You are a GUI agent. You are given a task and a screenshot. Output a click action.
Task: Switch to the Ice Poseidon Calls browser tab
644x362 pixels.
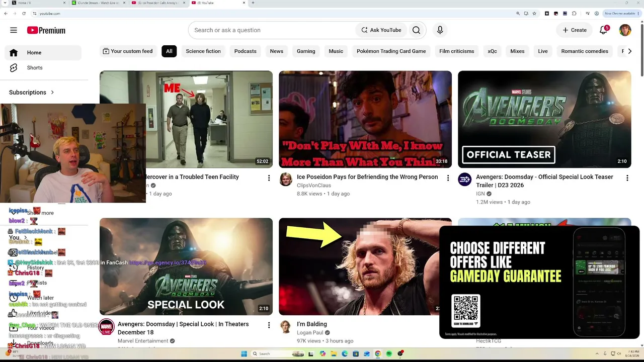(x=157, y=3)
